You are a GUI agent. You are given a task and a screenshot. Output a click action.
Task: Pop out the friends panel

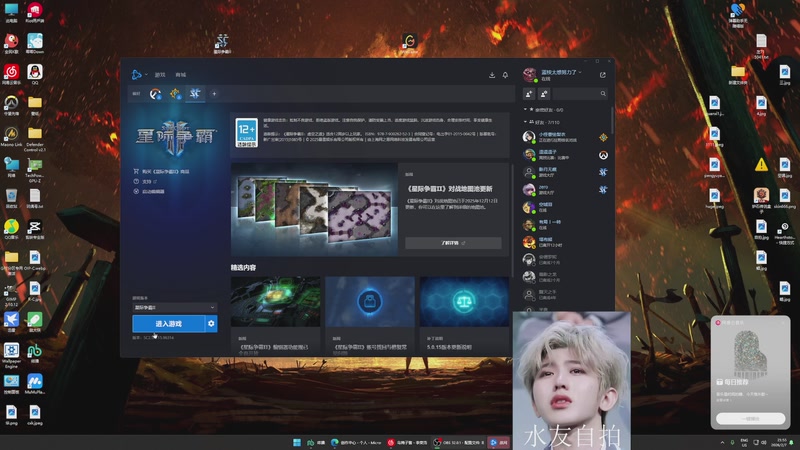click(x=603, y=75)
